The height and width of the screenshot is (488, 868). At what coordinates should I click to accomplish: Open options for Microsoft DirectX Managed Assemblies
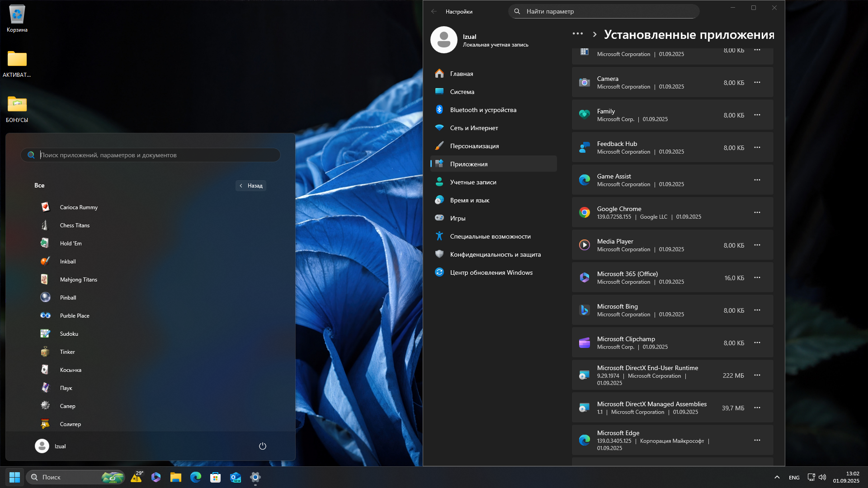(x=757, y=408)
